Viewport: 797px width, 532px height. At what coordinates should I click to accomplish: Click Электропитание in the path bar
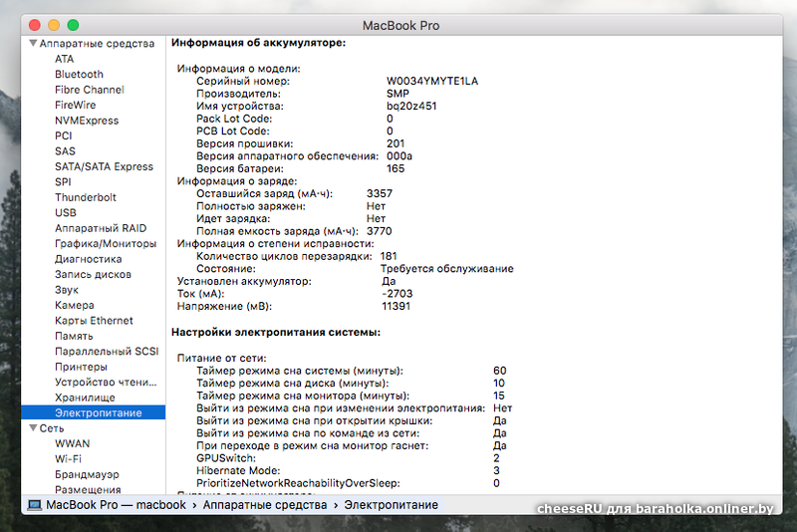coord(391,505)
